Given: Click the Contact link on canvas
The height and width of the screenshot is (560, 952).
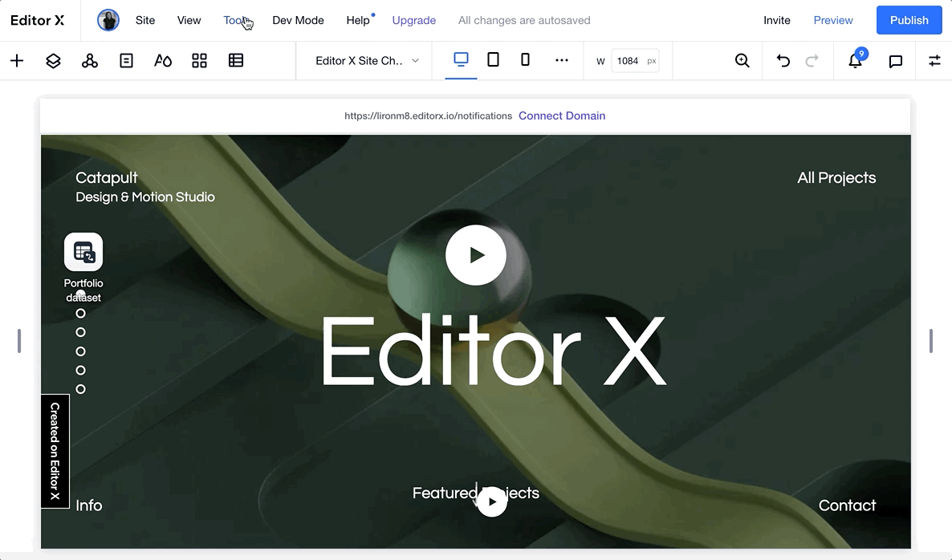Looking at the screenshot, I should pyautogui.click(x=847, y=505).
